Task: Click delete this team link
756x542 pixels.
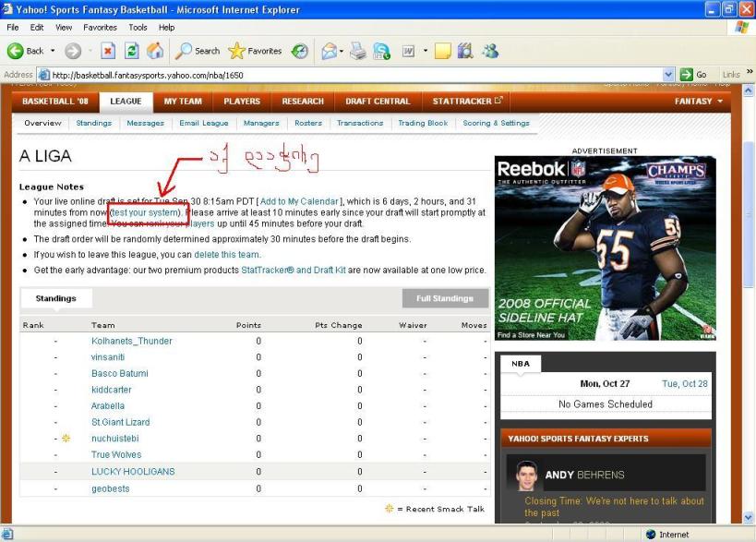Action: [226, 255]
